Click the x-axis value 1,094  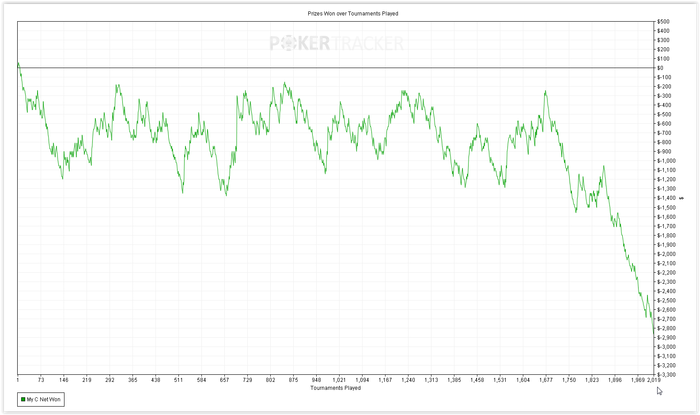pos(362,380)
